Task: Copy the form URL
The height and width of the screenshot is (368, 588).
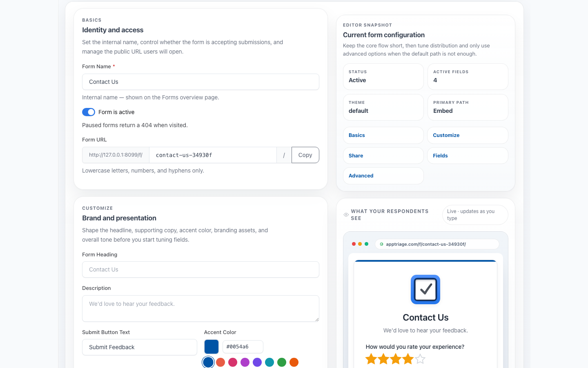Action: (305, 155)
